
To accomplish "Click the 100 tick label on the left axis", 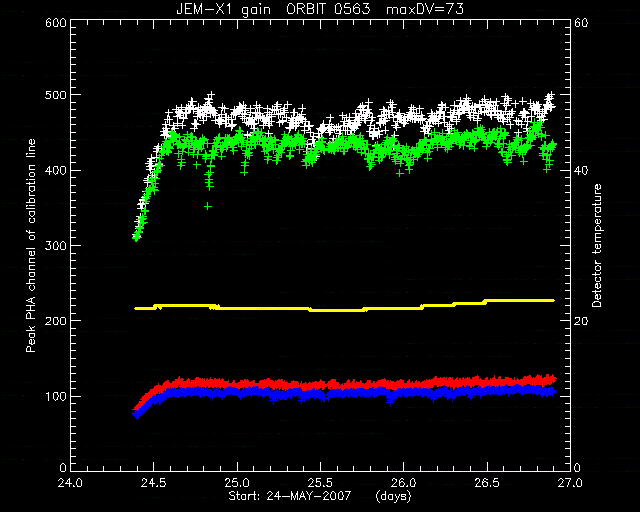I will (x=56, y=396).
